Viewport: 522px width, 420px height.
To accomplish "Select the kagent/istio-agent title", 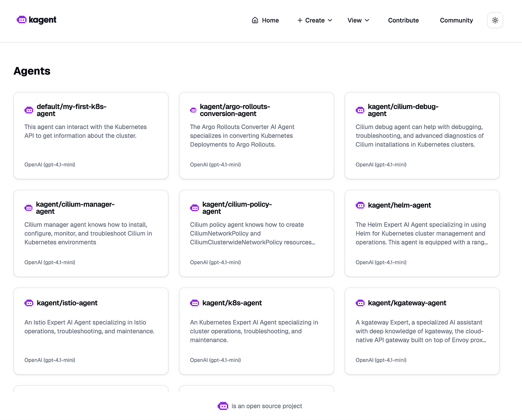I will pyautogui.click(x=67, y=303).
